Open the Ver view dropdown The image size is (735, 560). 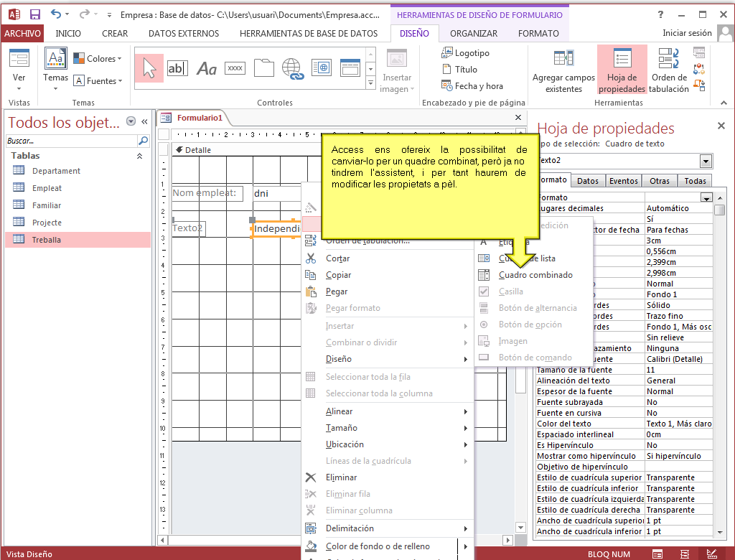point(19,88)
